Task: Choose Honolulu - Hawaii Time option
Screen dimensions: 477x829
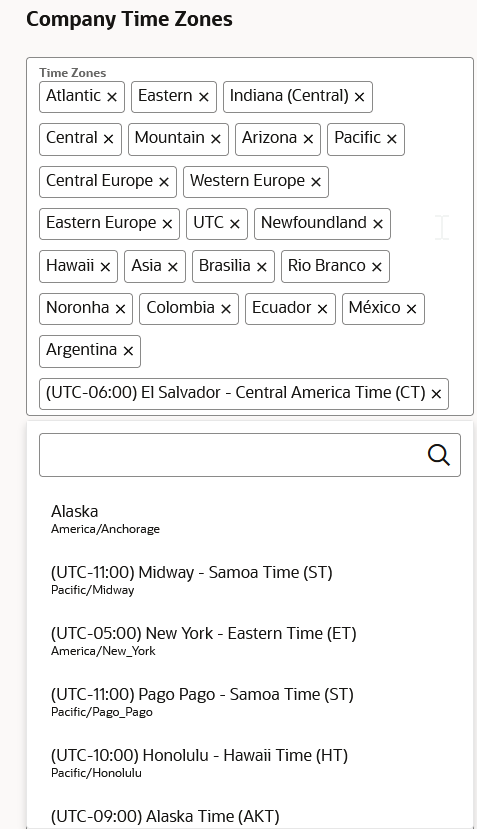Action: point(250,763)
